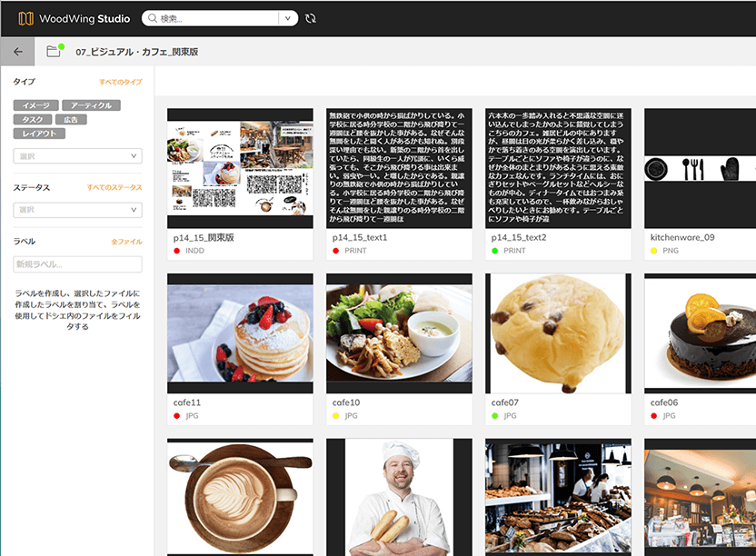
Task: Click the dossier folder icon
Action: coord(54,51)
